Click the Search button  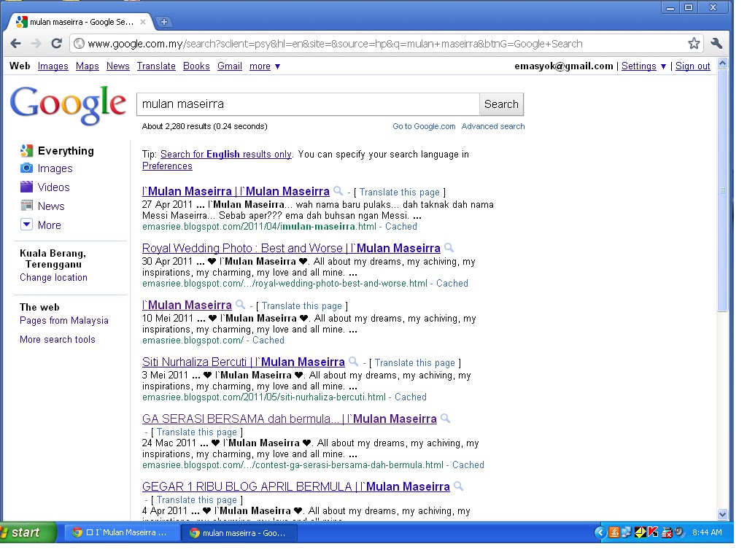click(501, 104)
